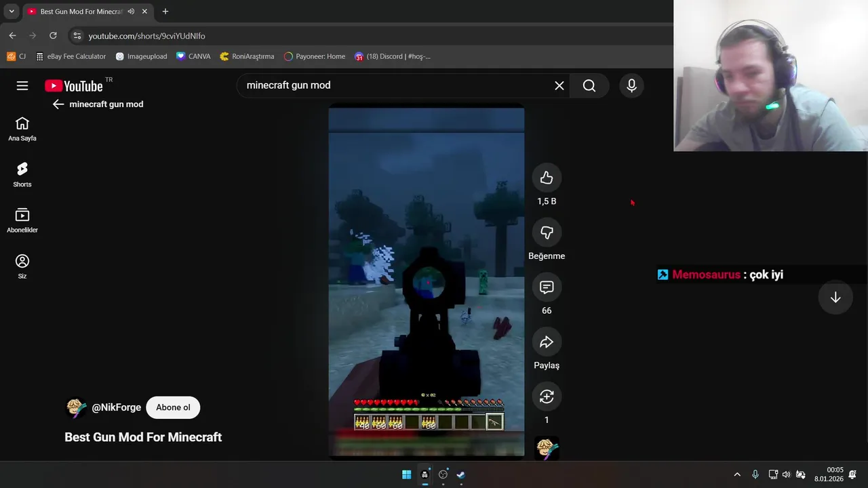Open the Payoneer: Home bookmark
868x488 pixels.
point(315,56)
